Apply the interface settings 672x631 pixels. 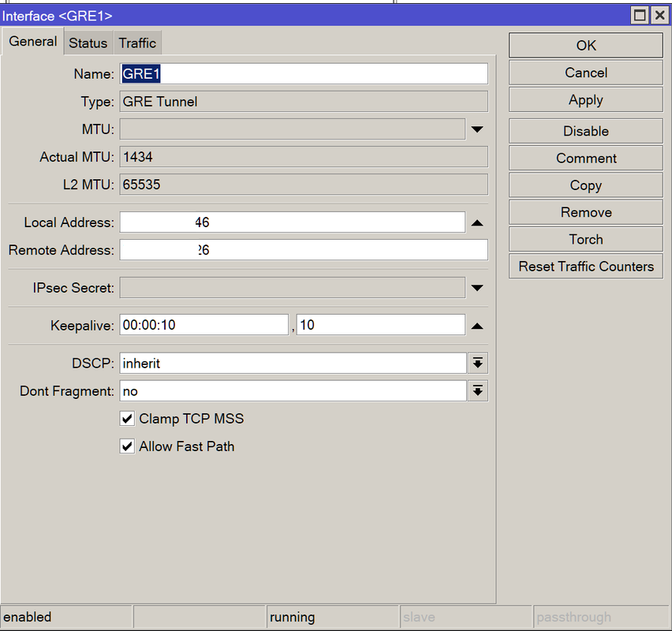(586, 100)
